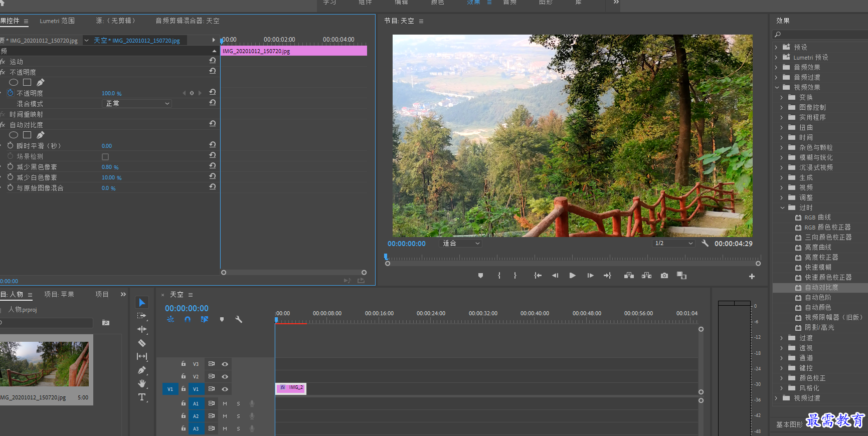Select IMG clip on V1 track
This screenshot has width=868, height=436.
(x=291, y=388)
